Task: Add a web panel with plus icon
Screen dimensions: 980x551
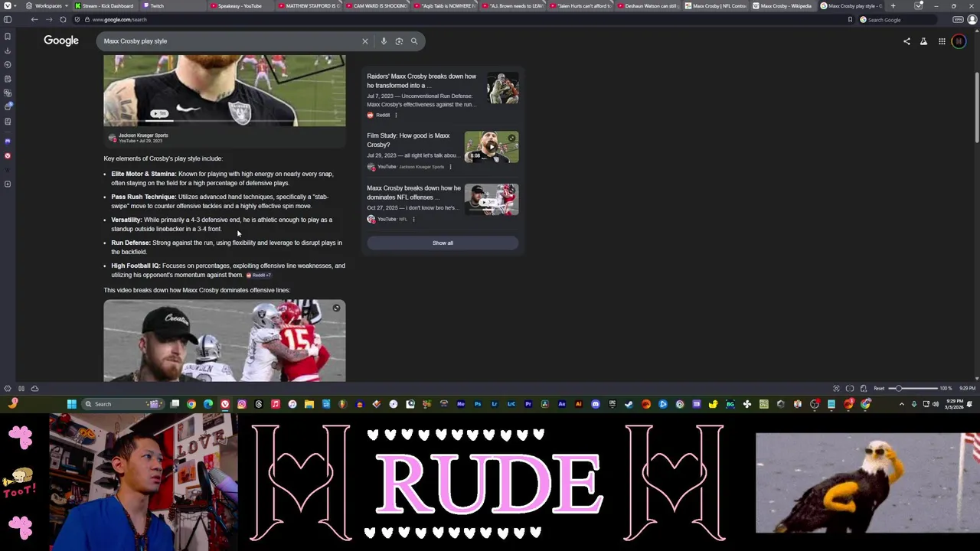Action: pos(8,184)
